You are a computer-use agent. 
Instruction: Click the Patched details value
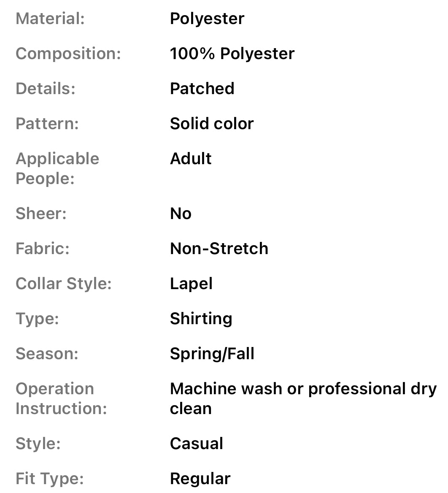pyautogui.click(x=202, y=89)
